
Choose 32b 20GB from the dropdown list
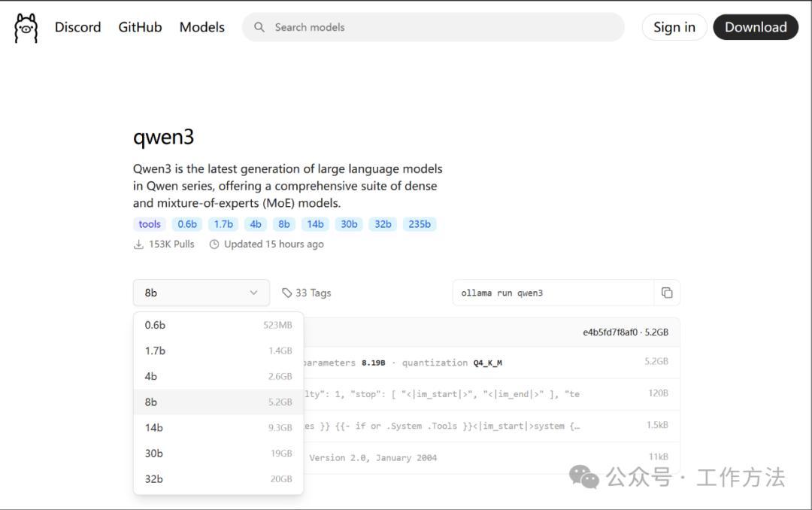(218, 479)
